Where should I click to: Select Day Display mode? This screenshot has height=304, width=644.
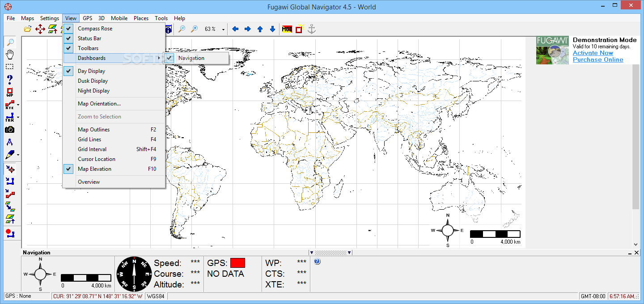coord(114,71)
